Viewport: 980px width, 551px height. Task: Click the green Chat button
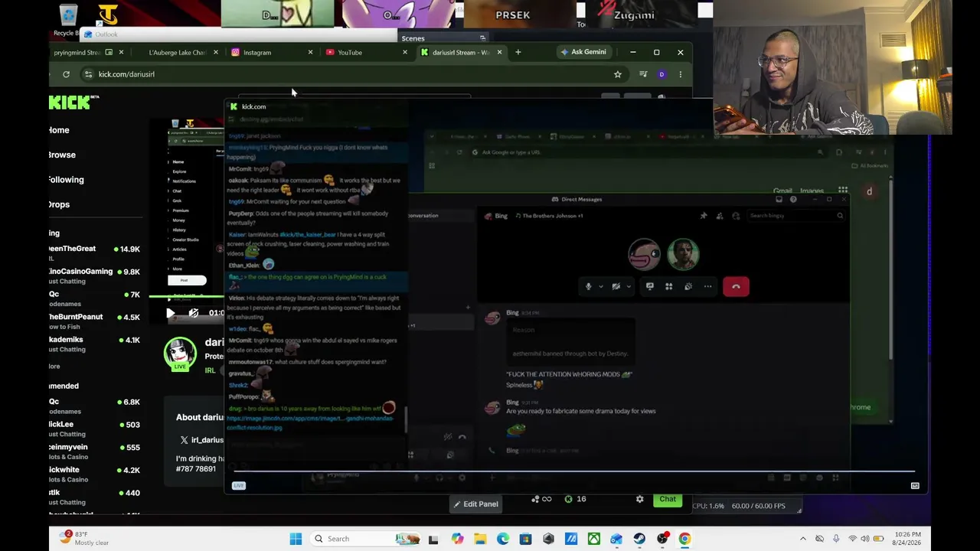pos(668,500)
